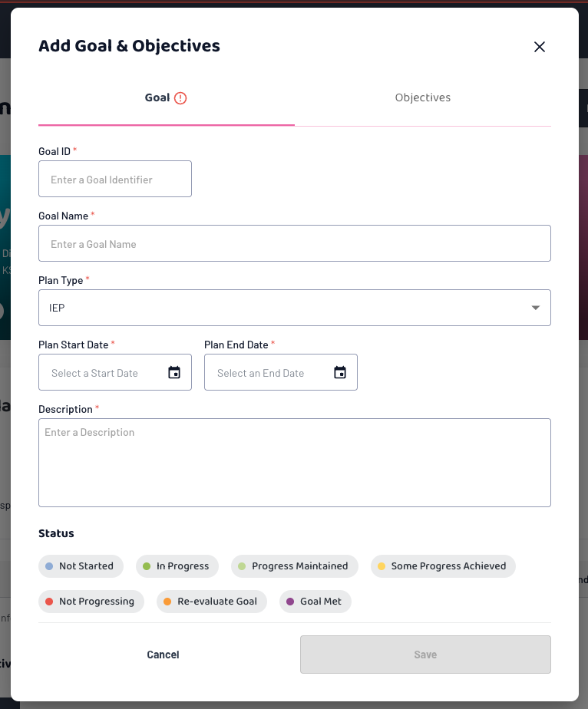
Task: Close the Add Goal & Objectives dialog
Action: click(x=539, y=47)
